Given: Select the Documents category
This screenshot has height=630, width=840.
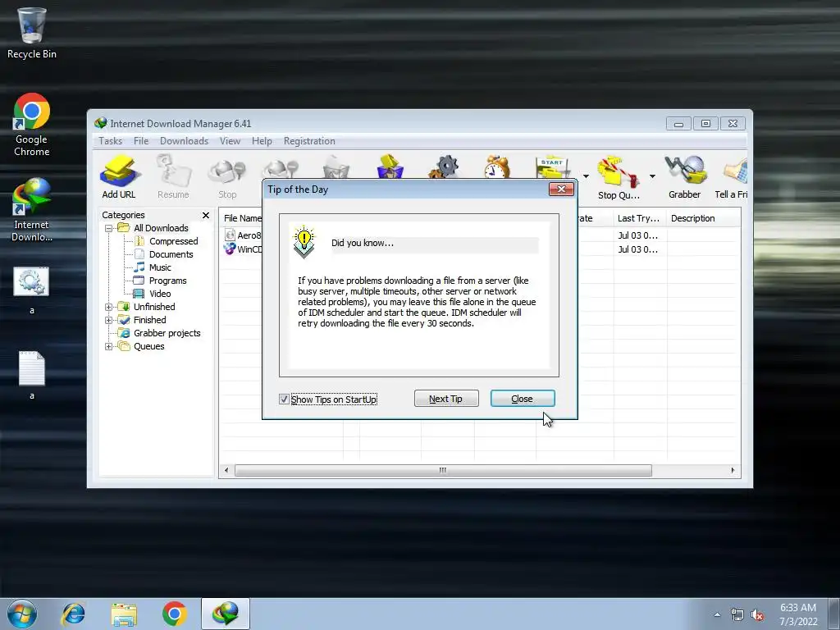Looking at the screenshot, I should click(171, 254).
